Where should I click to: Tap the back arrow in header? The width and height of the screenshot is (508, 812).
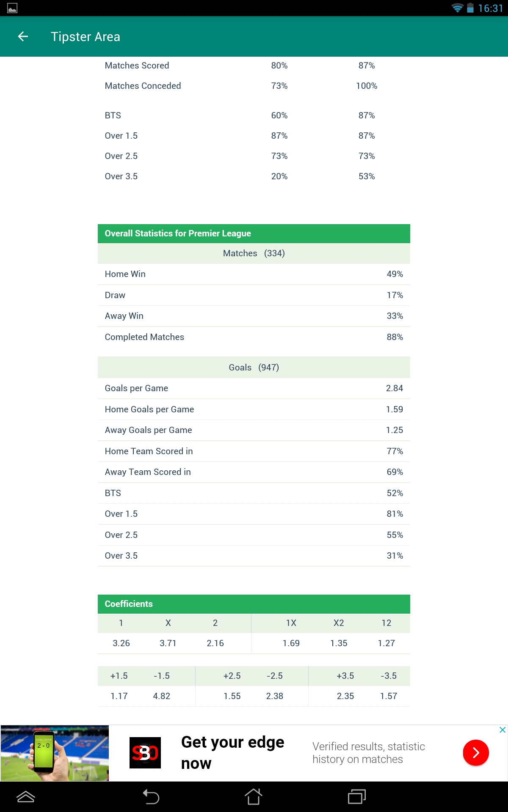click(23, 37)
